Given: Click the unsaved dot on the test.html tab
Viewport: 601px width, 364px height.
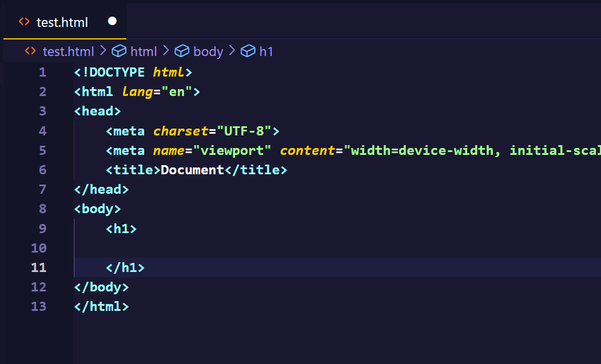Looking at the screenshot, I should 112,21.
